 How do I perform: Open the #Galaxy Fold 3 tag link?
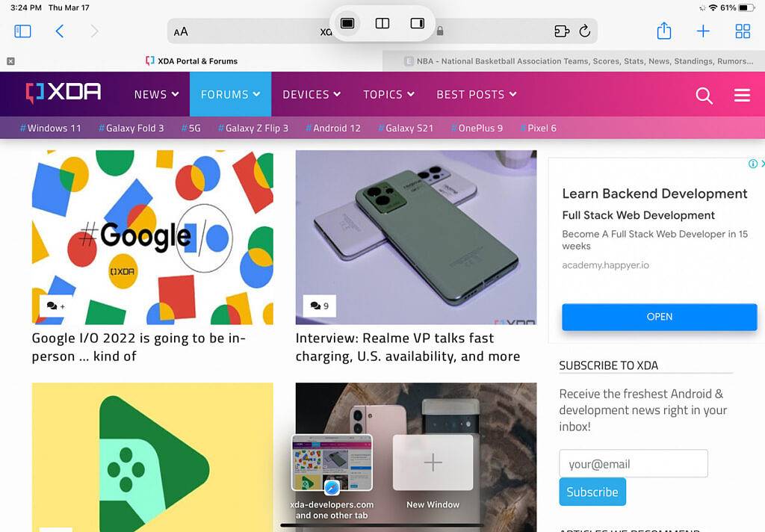pyautogui.click(x=131, y=128)
